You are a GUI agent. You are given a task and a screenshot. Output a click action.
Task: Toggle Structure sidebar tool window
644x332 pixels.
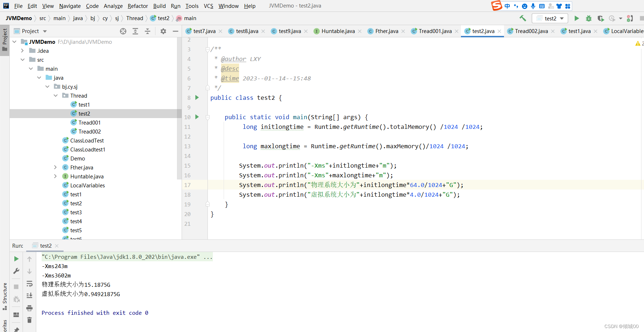coord(5,296)
